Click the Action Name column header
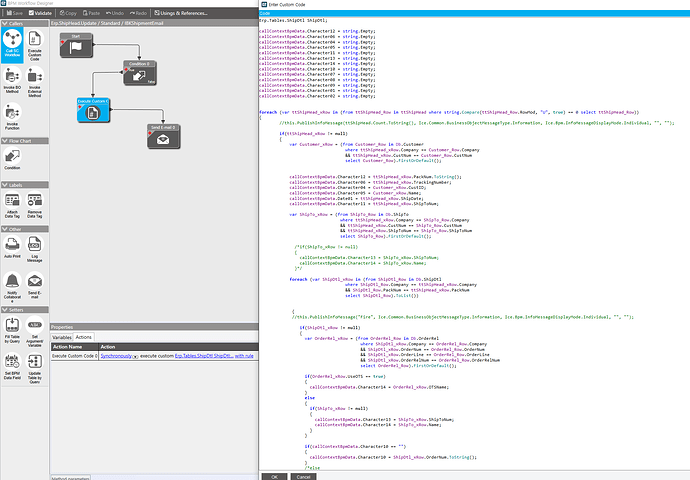This screenshot has width=690, height=480. coord(74,347)
